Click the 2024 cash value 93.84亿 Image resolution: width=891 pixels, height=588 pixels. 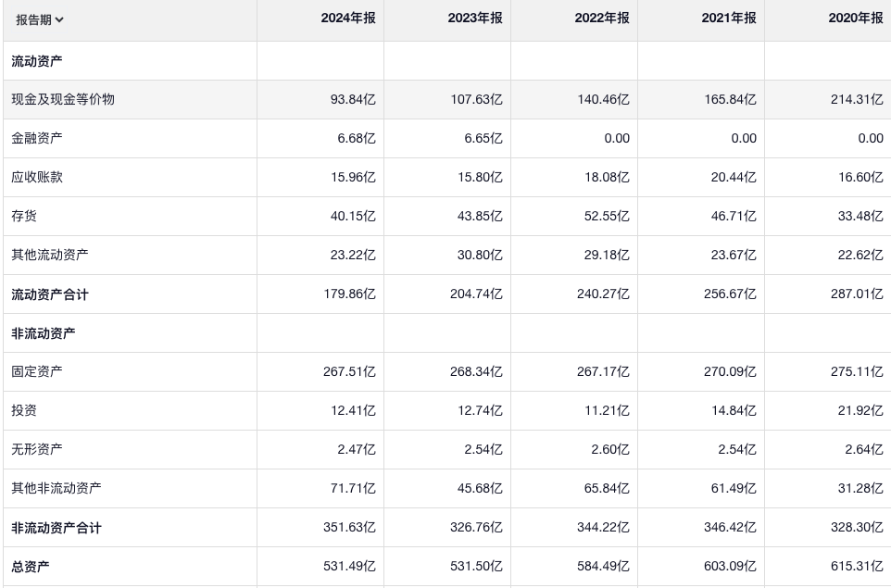[354, 99]
